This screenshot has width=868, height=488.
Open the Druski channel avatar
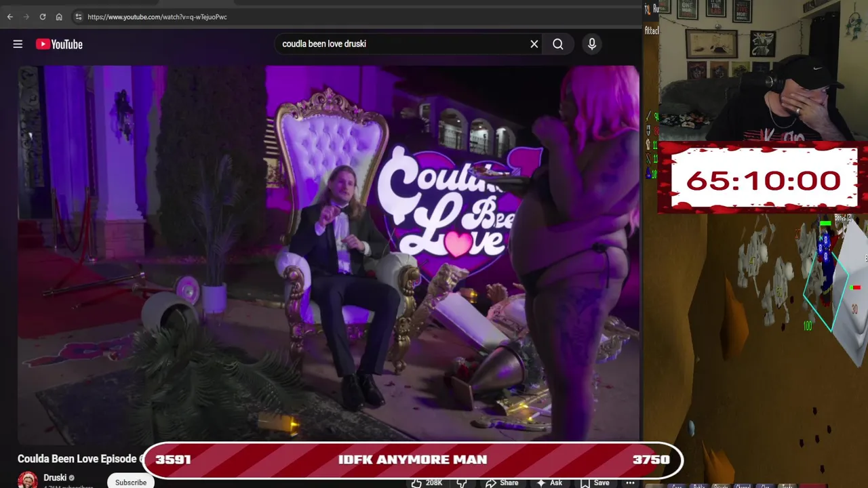click(x=27, y=480)
